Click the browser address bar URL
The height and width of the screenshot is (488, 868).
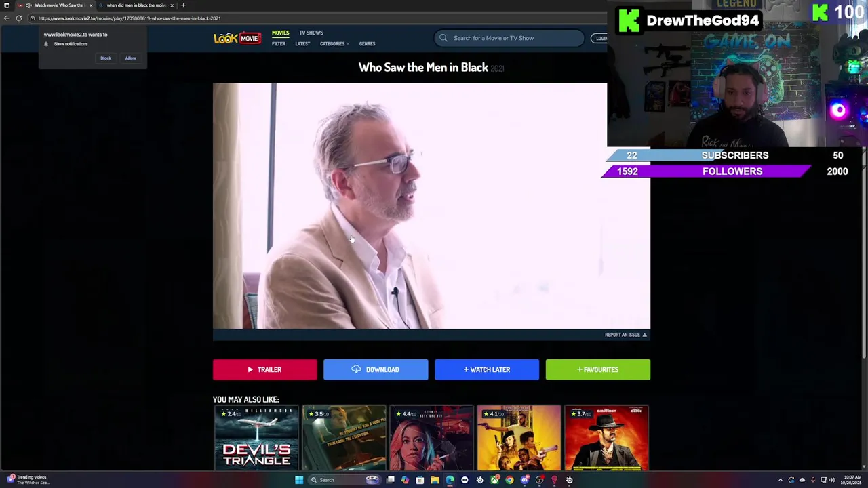(x=130, y=18)
